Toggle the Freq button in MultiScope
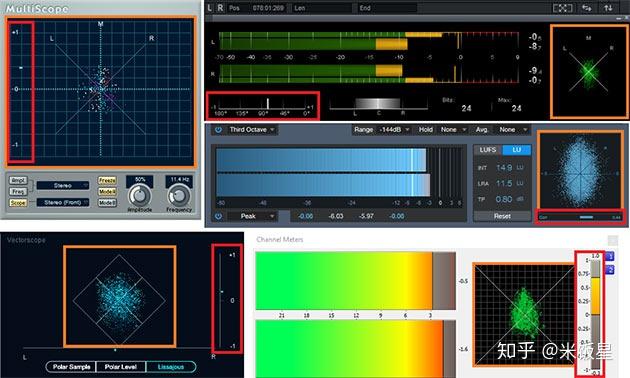Viewport: 630px width, 378px height. 18,192
